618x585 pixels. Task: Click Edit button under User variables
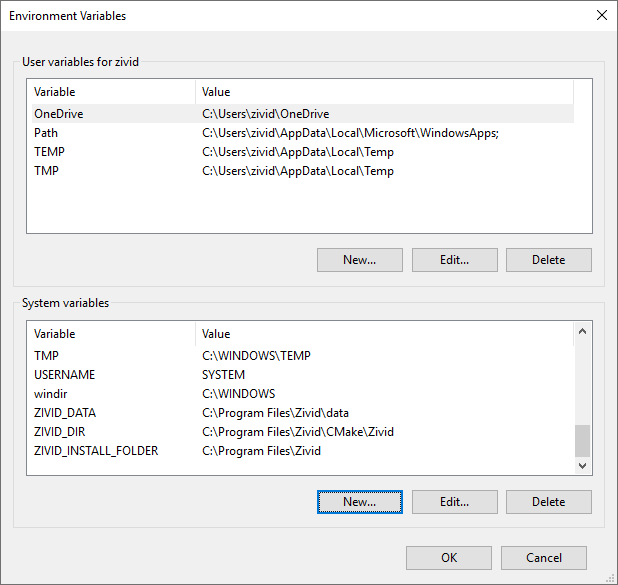454,260
